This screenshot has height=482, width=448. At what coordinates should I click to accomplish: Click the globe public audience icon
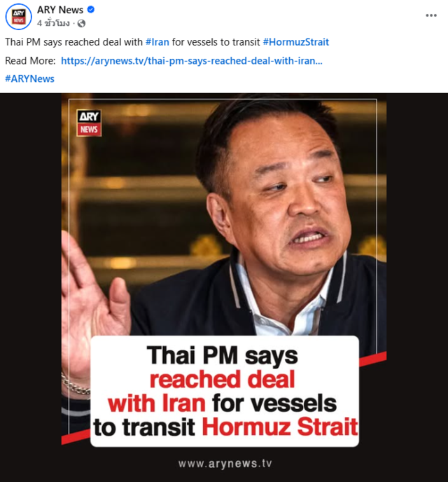81,23
